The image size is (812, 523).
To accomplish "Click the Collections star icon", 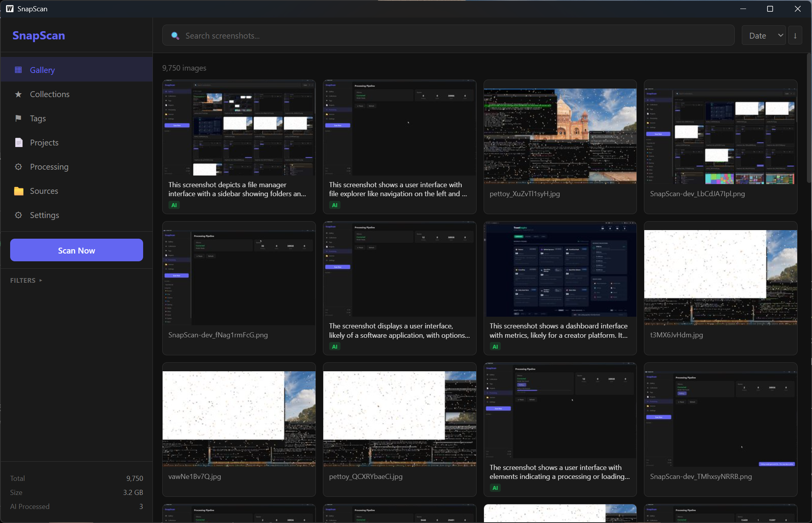I will (18, 94).
